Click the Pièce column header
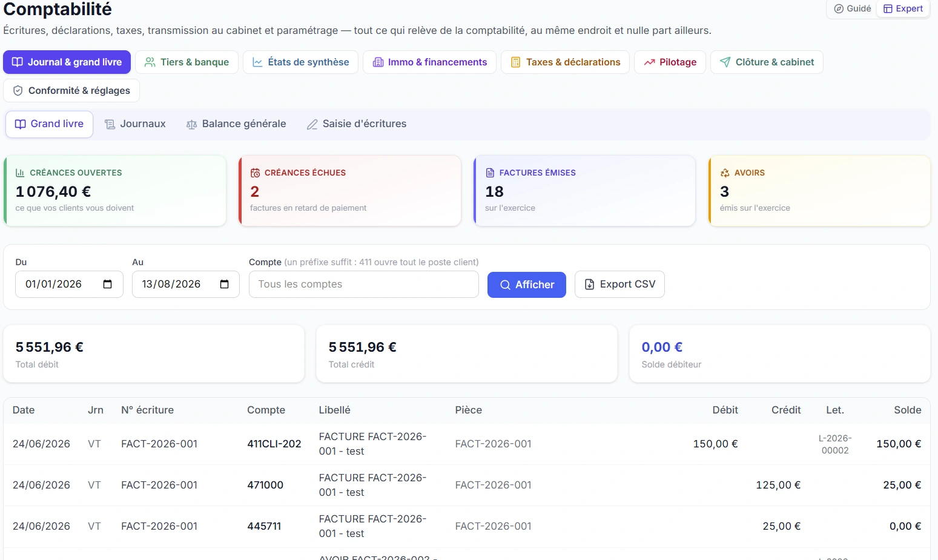938x560 pixels. [x=469, y=410]
